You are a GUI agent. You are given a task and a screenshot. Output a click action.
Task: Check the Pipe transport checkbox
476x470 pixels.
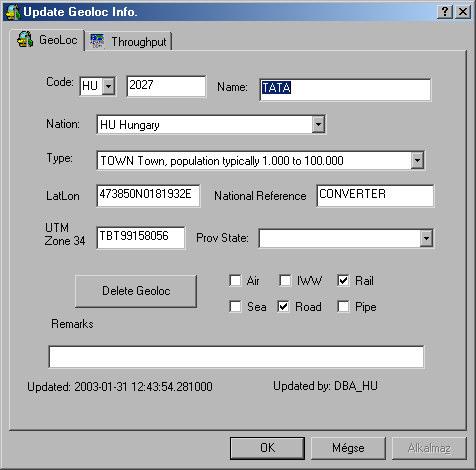(x=343, y=306)
